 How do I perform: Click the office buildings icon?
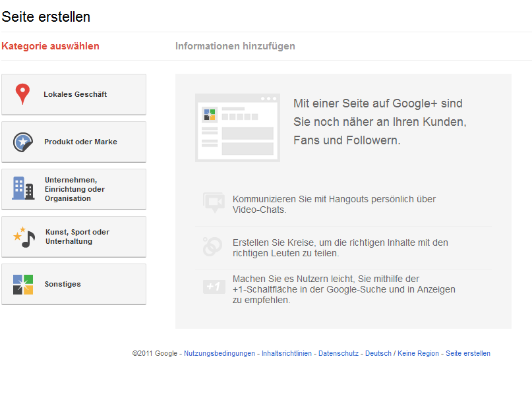pos(23,188)
